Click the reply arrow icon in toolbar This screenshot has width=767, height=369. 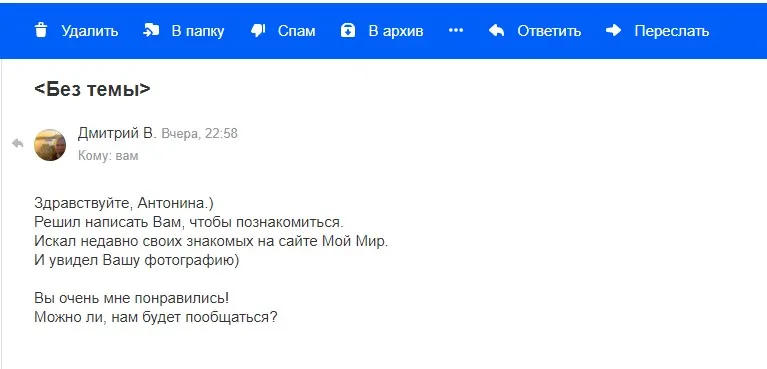tap(496, 31)
